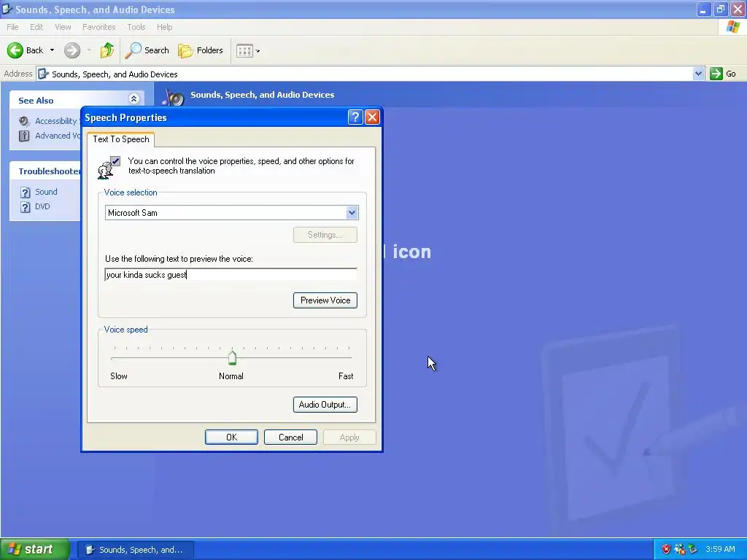
Task: Select the Text To Speech tab
Action: click(x=121, y=139)
